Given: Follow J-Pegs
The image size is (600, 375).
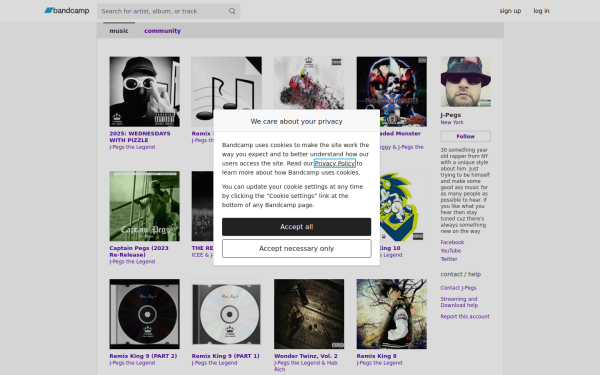Looking at the screenshot, I should [465, 136].
